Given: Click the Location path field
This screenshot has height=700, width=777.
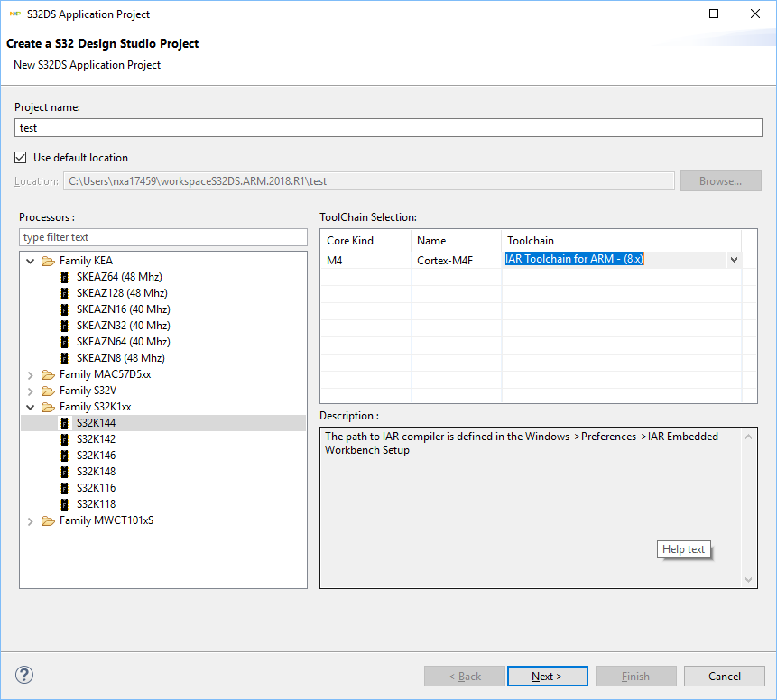Looking at the screenshot, I should (x=369, y=180).
